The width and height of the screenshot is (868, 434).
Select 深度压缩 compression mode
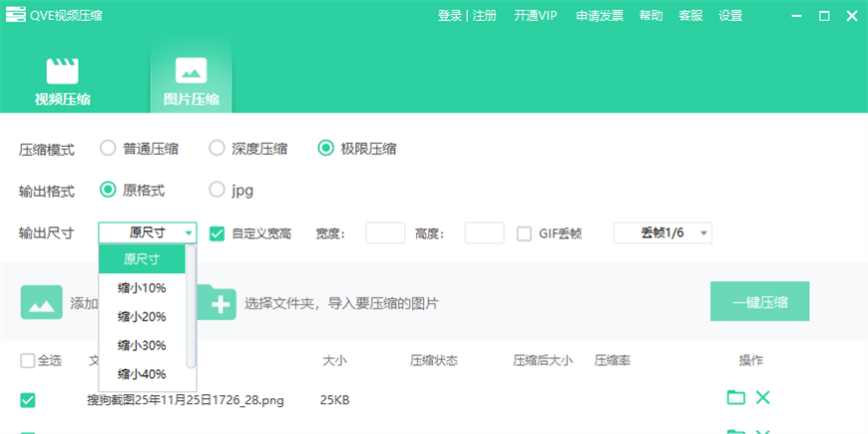[217, 149]
